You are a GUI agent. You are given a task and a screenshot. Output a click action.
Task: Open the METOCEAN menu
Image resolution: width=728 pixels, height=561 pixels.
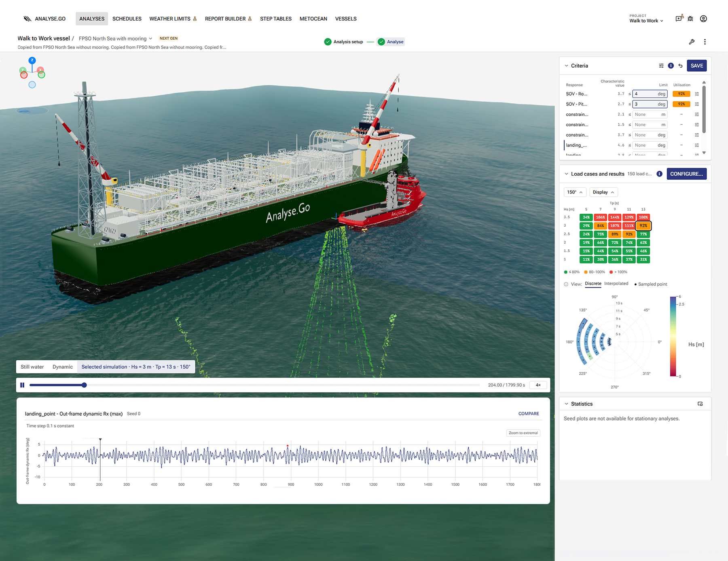click(x=313, y=19)
